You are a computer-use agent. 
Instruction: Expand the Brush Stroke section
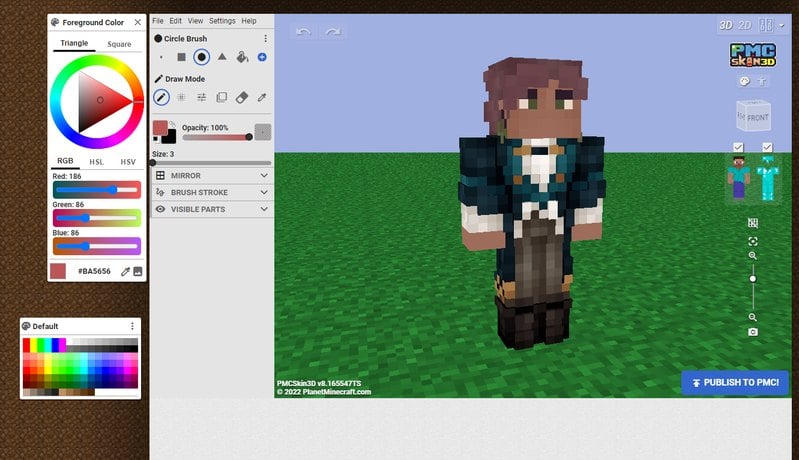point(212,192)
